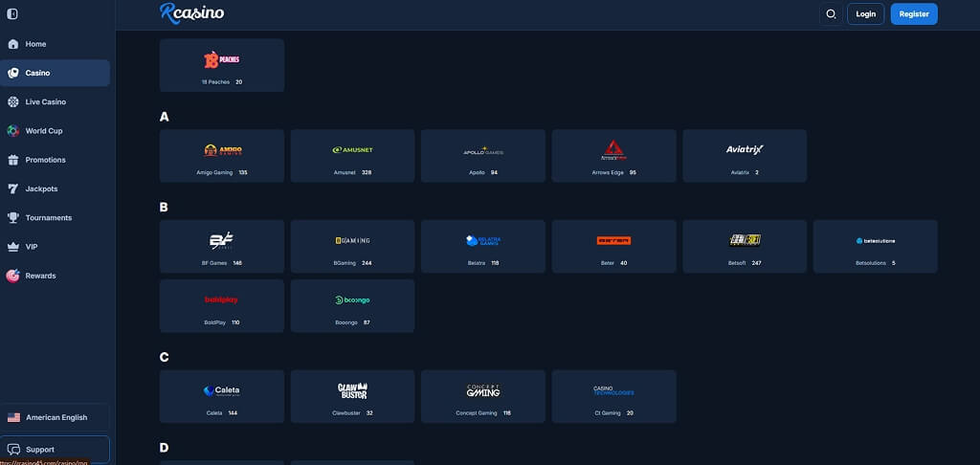This screenshot has height=465, width=980.
Task: Open the Arrows Edge provider card
Action: (x=613, y=156)
